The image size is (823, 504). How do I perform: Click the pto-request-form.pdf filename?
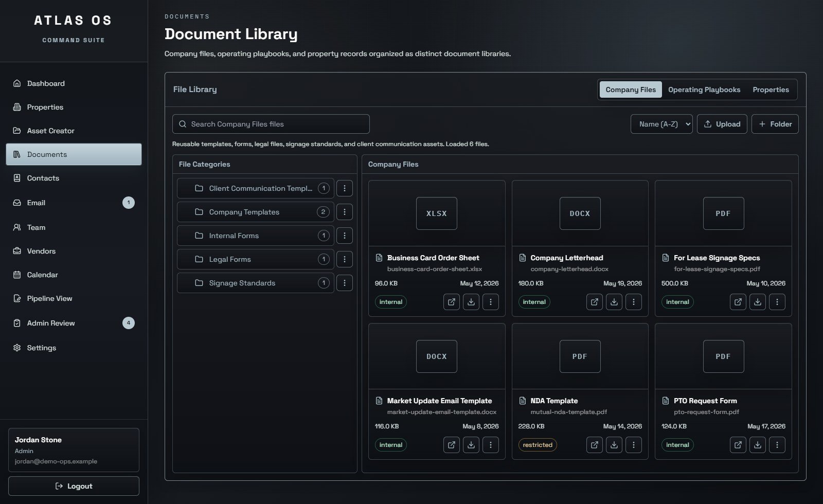[706, 412]
